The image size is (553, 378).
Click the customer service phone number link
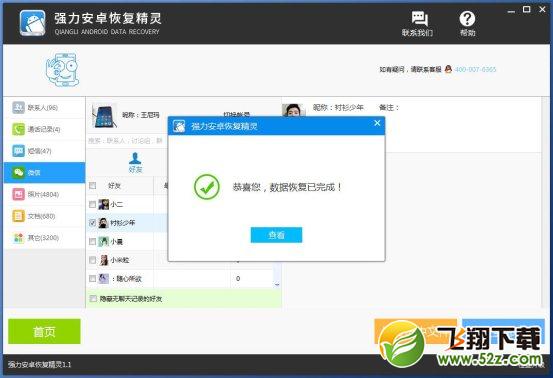tap(475, 69)
